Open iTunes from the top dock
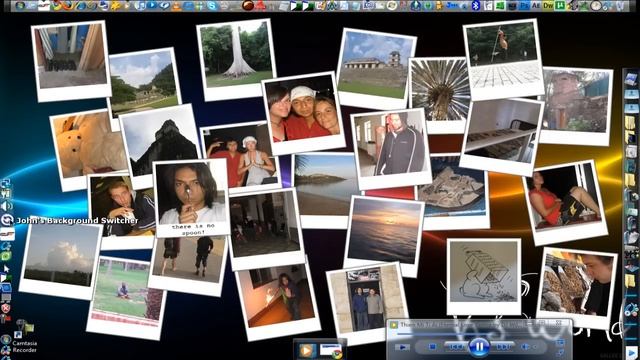This screenshot has width=640, height=360. point(140,6)
